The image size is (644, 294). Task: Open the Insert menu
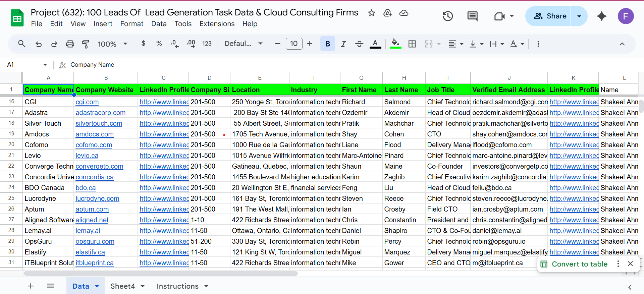tap(103, 24)
